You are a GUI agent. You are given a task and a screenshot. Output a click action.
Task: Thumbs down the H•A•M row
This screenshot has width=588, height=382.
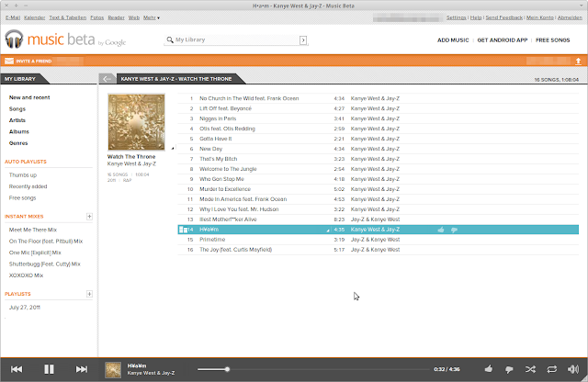[x=454, y=230]
